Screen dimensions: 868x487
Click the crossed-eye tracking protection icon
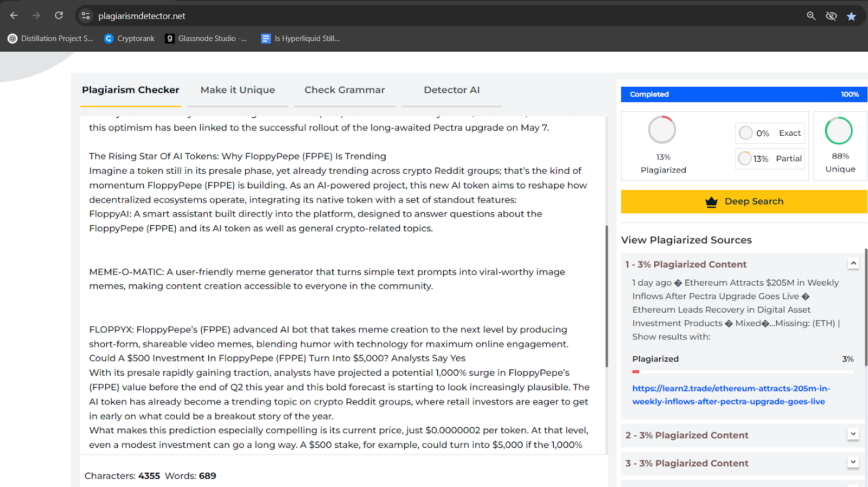point(831,16)
